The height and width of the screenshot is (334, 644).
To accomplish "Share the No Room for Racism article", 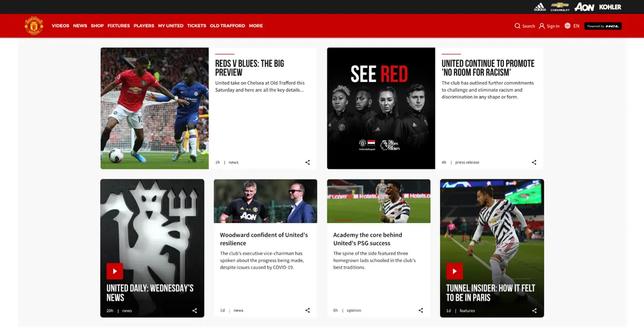I will point(534,162).
